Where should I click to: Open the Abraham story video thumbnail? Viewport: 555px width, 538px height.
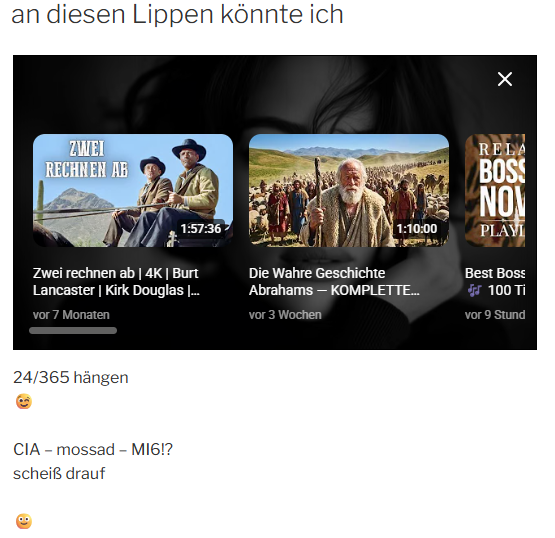point(349,190)
